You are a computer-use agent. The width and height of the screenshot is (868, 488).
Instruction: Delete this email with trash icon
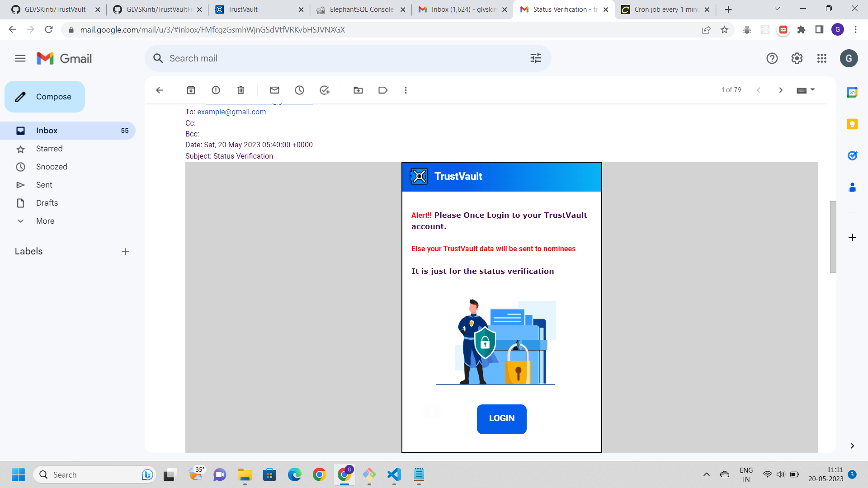point(241,90)
